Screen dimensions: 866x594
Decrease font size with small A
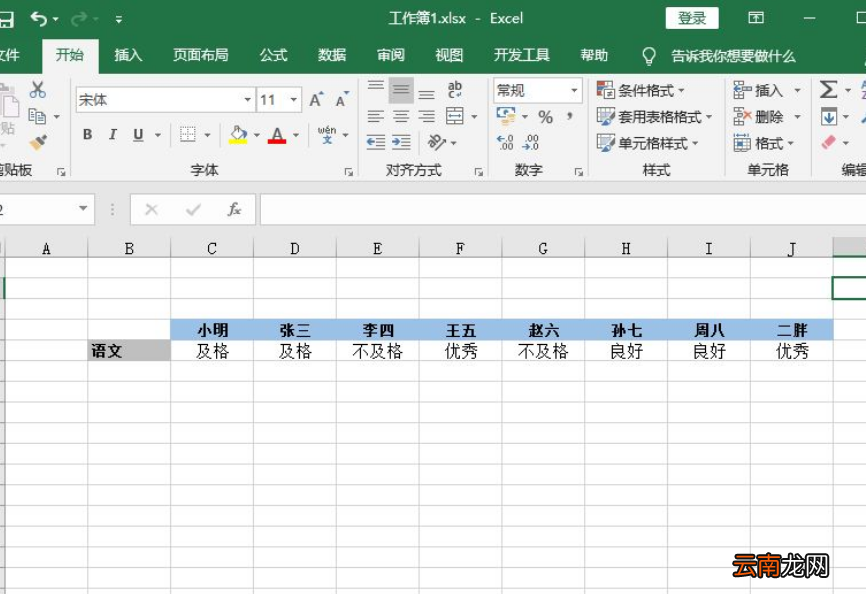(x=342, y=100)
